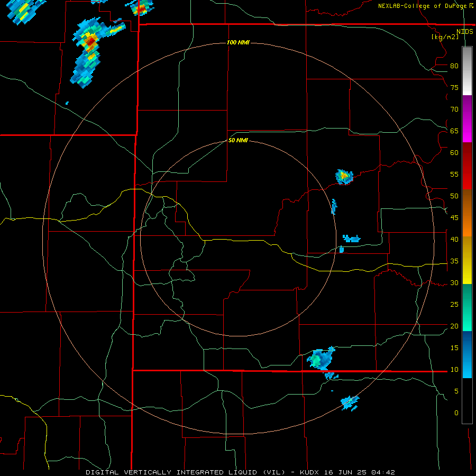Click the color scale value 30
Image resolution: width=476 pixels, height=476 pixels.
point(454,283)
